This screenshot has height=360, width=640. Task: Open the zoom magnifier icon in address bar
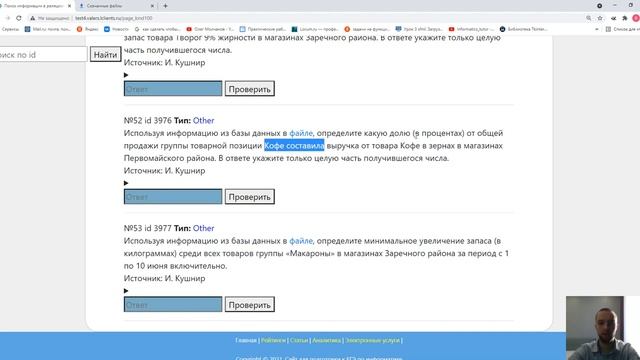click(589, 18)
